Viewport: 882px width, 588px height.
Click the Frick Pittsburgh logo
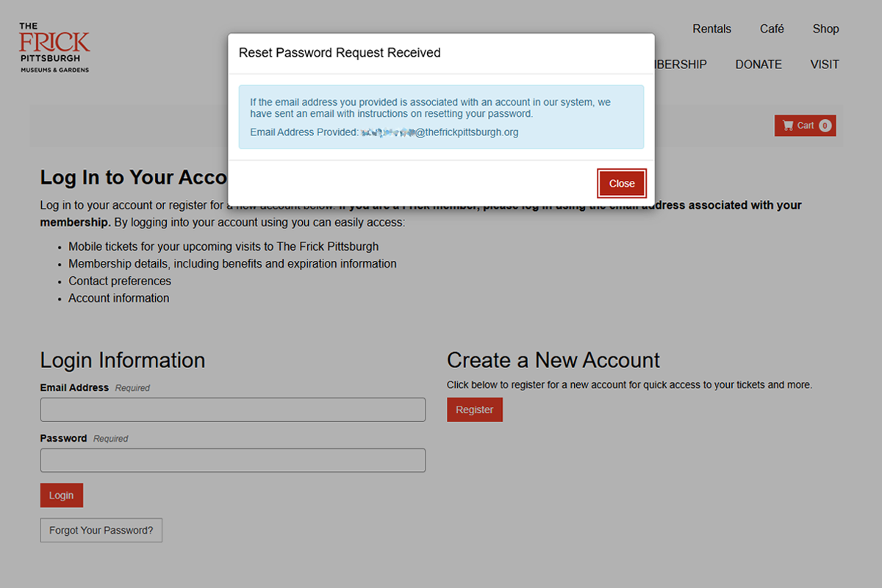click(x=54, y=48)
